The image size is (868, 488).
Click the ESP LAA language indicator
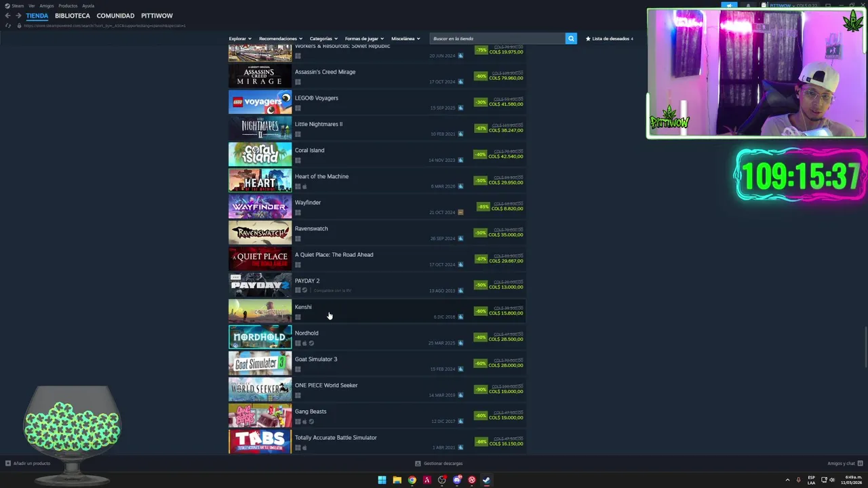(811, 480)
